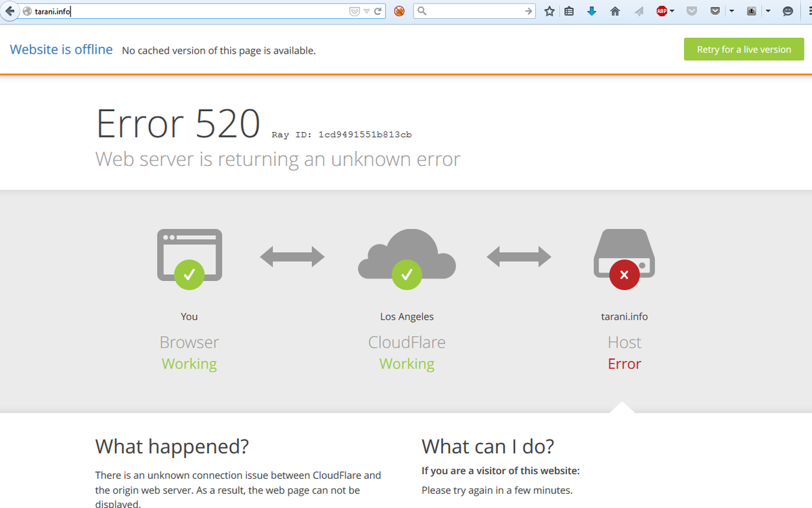This screenshot has height=508, width=812.
Task: Click the host server error icon
Action: [624, 258]
